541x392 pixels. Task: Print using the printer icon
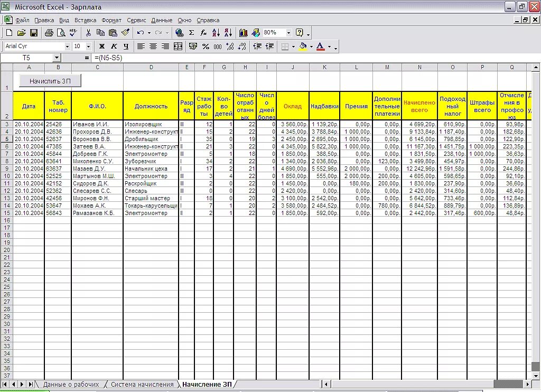(49, 33)
